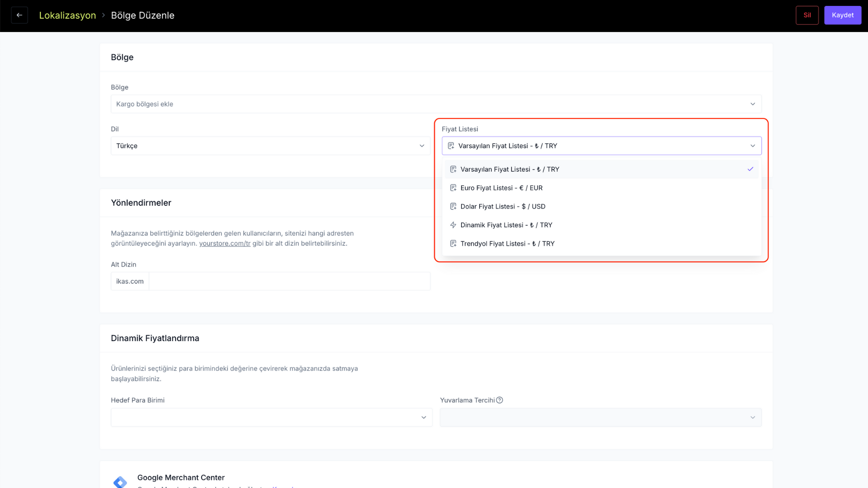868x488 pixels.
Task: Open the Hedef Para Birimi dropdown
Action: point(271,417)
